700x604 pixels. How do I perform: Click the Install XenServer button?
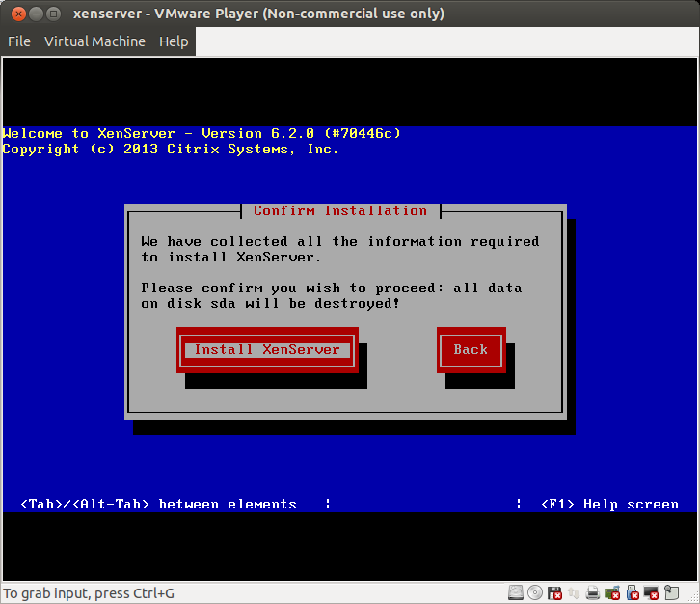click(267, 350)
